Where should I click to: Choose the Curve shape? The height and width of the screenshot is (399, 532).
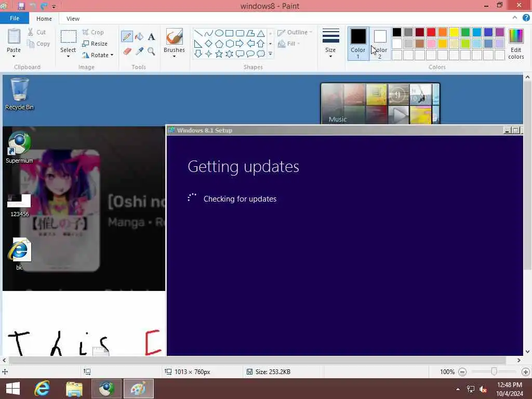(209, 33)
